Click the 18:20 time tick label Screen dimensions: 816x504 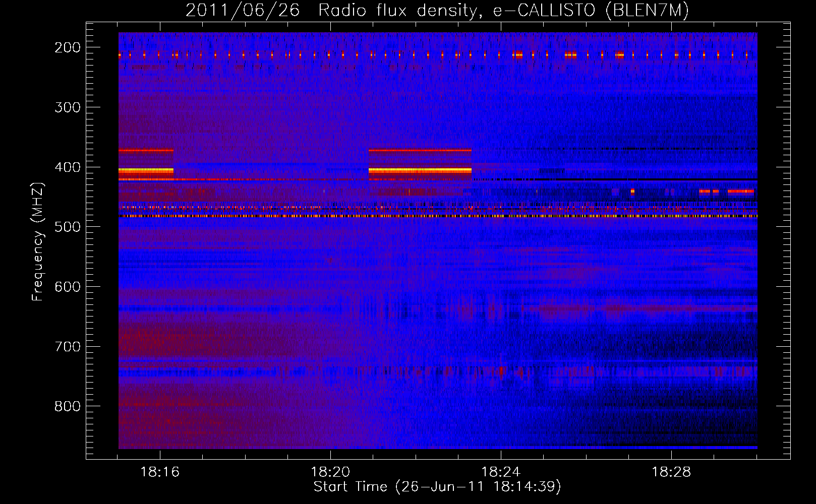tap(330, 472)
